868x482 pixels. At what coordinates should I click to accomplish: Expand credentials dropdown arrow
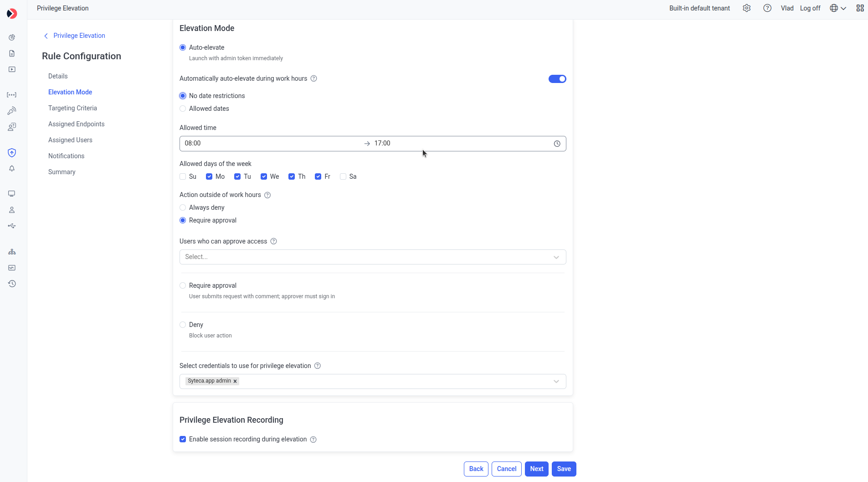click(x=556, y=381)
